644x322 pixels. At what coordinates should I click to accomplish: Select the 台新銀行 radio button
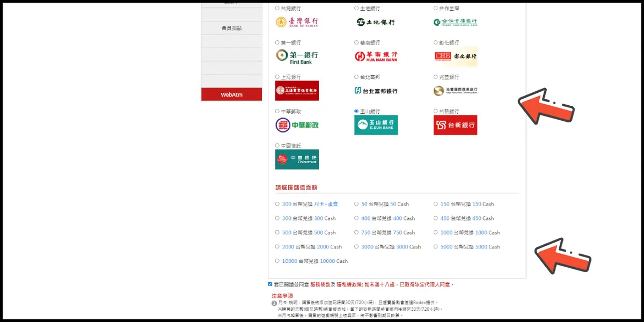tap(436, 111)
